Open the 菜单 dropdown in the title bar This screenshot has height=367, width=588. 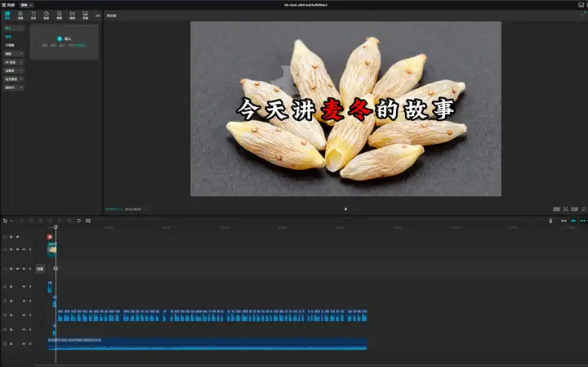click(x=26, y=5)
